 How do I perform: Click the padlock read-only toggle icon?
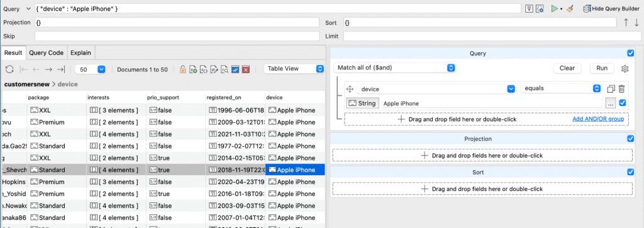pos(183,69)
